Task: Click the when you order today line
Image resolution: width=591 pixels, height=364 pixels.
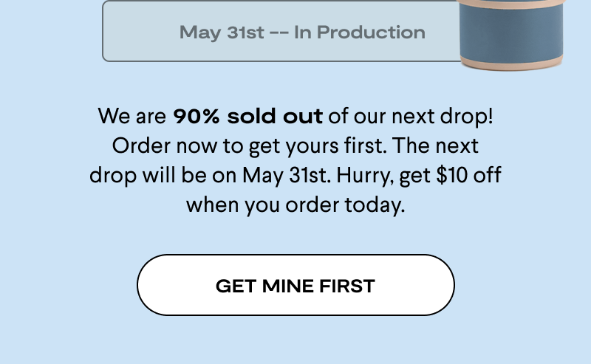Action: tap(295, 206)
